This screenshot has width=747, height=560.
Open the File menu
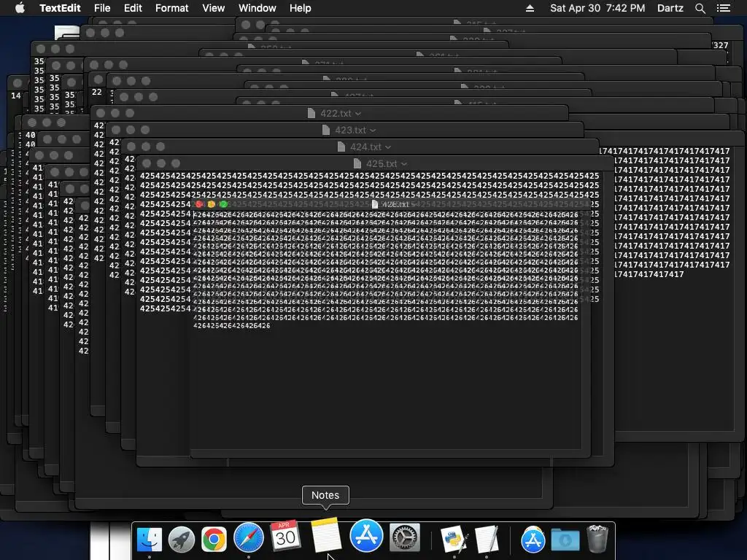102,8
